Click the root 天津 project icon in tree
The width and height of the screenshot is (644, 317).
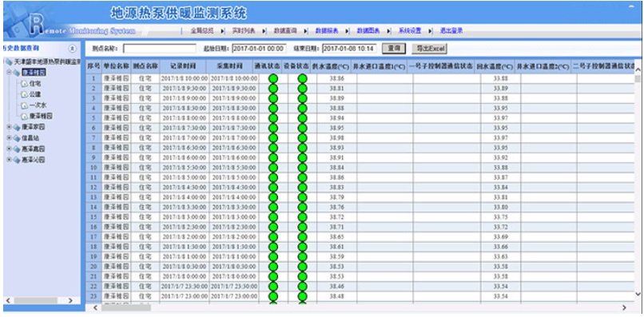pyautogui.click(x=9, y=62)
